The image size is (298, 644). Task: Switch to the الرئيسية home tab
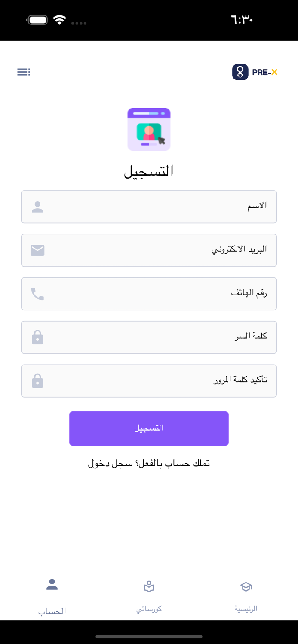point(246,596)
